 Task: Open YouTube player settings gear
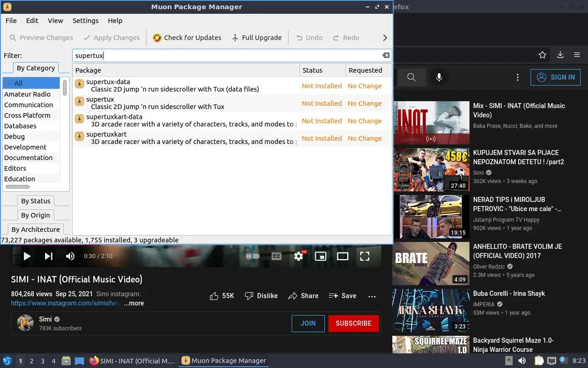coord(299,256)
